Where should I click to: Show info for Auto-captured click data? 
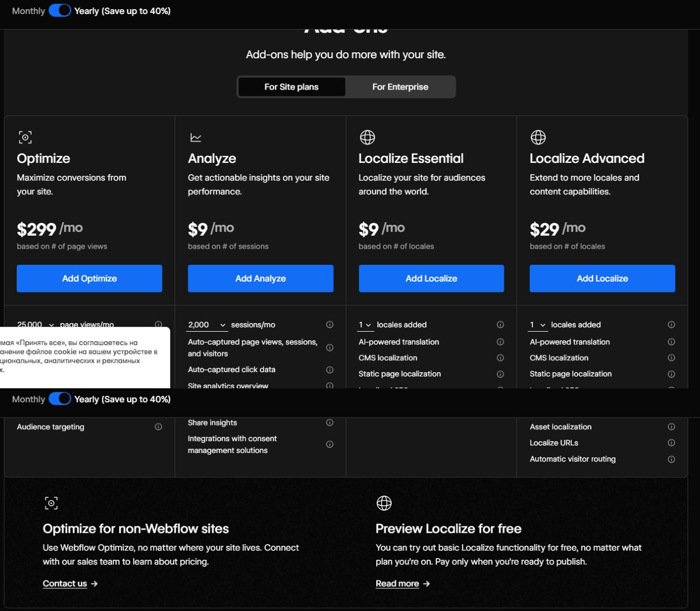point(330,370)
